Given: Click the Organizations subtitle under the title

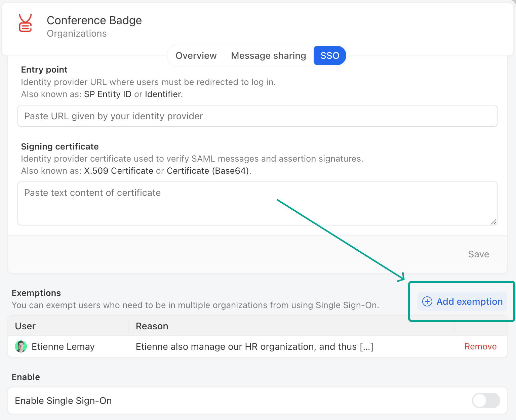Looking at the screenshot, I should tap(77, 34).
